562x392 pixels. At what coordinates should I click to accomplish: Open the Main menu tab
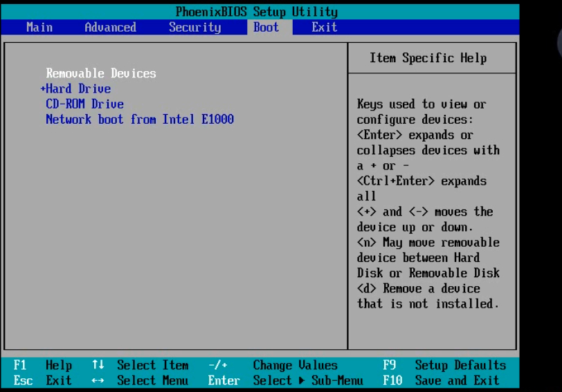(39, 27)
